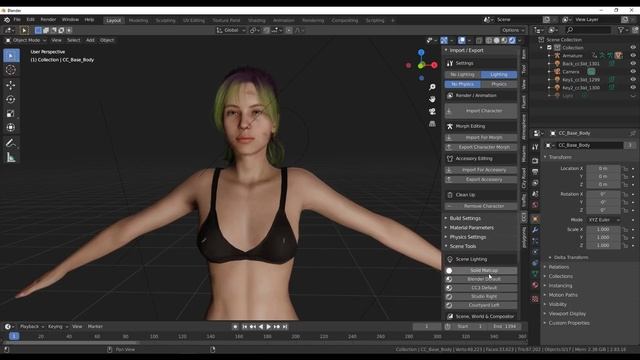Click the blue Z axis on navigation gizmo

coord(421,53)
